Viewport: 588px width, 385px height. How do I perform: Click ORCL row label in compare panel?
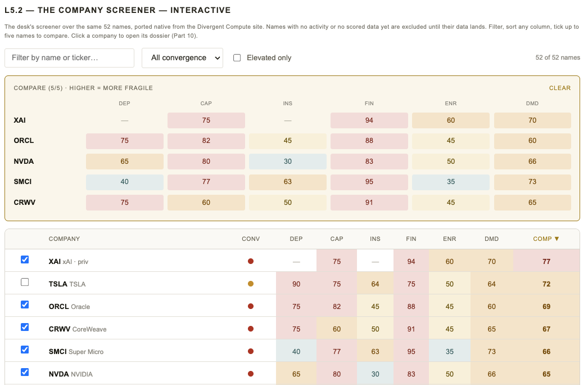coord(24,141)
